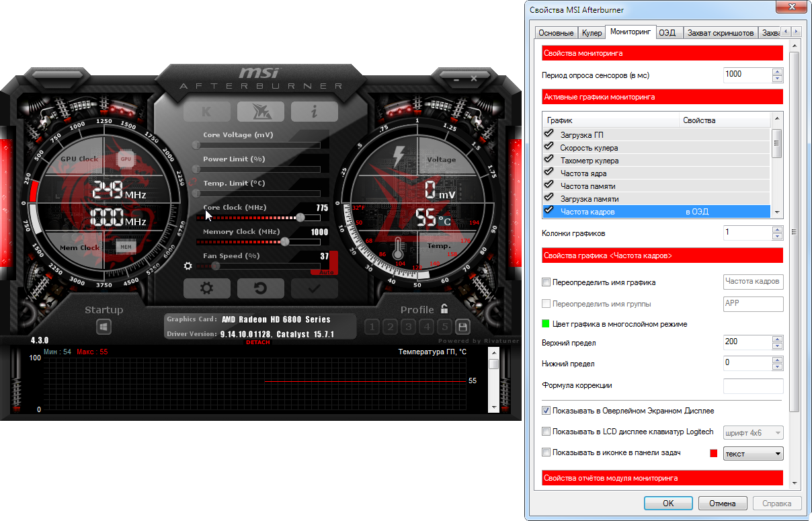Viewport: 812px width, 521px height.
Task: Open the Захват скриншотов tab
Action: pyautogui.click(x=720, y=33)
